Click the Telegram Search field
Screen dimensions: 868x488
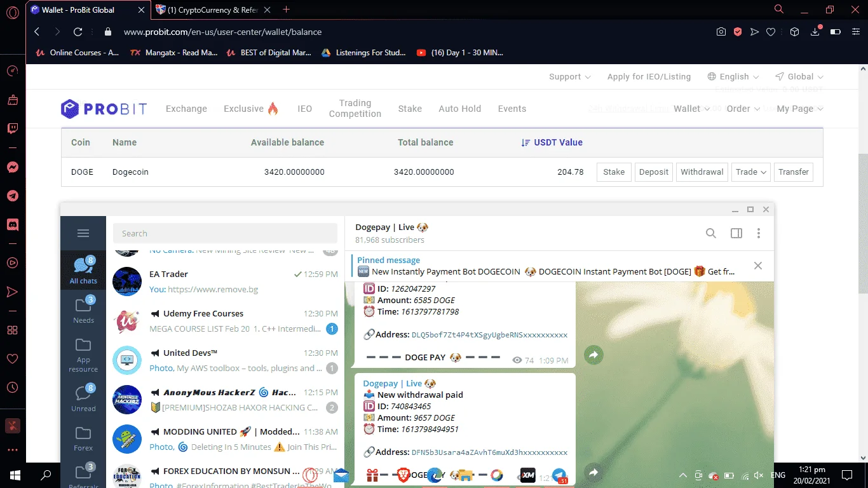pyautogui.click(x=225, y=233)
